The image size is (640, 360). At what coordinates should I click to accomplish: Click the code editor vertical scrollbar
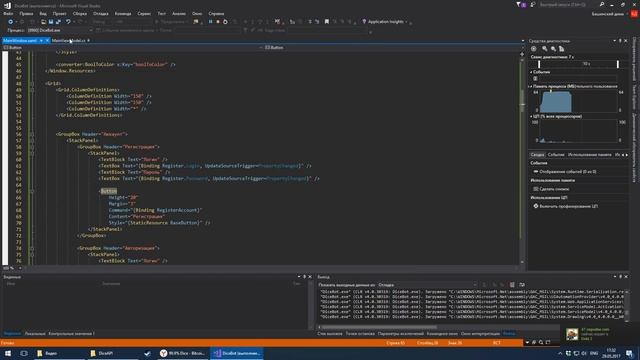522,102
